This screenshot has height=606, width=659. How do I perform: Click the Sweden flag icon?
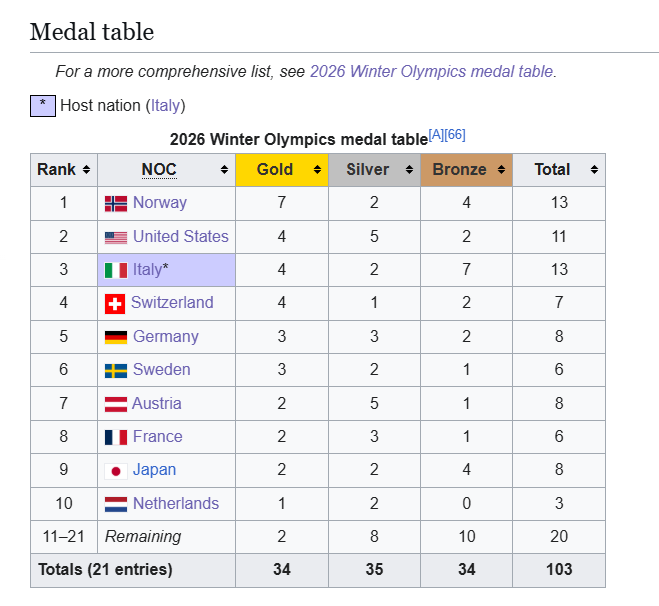click(x=116, y=370)
